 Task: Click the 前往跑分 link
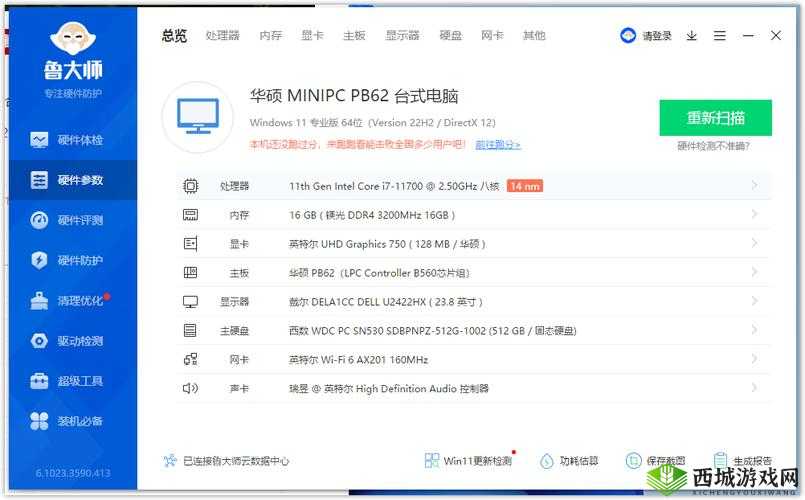(497, 145)
